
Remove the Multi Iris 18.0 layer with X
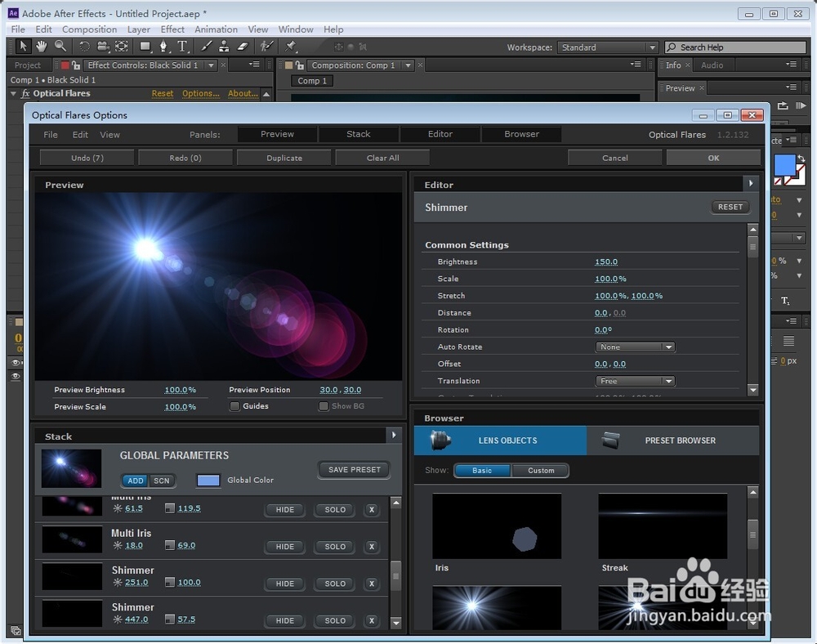tap(372, 547)
